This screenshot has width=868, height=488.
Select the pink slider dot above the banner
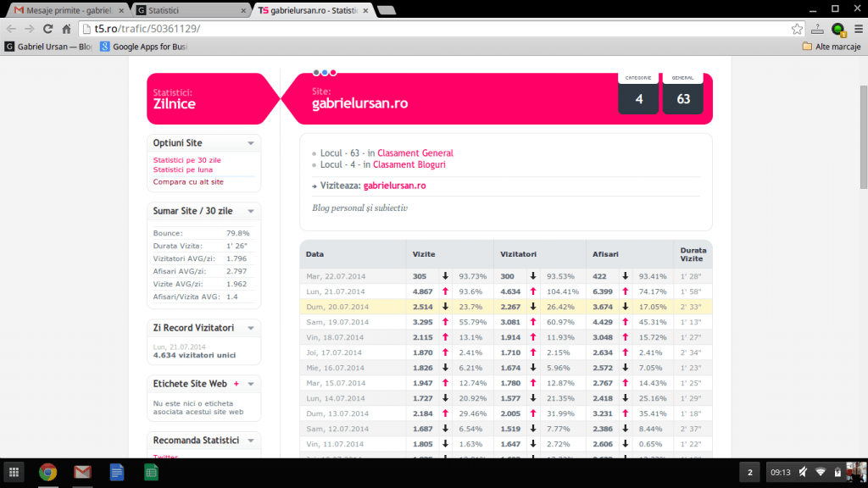pos(332,73)
